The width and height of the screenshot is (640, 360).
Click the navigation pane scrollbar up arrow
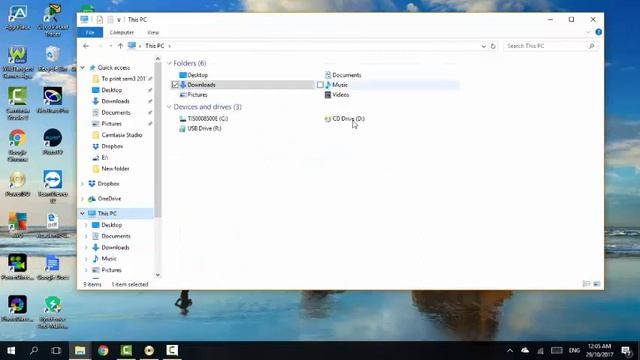point(158,59)
